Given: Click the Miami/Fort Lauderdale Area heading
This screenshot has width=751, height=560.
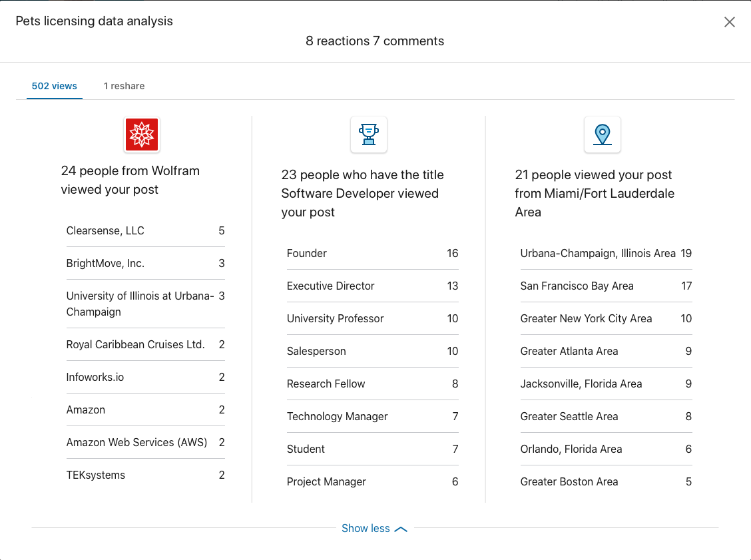Looking at the screenshot, I should (595, 194).
